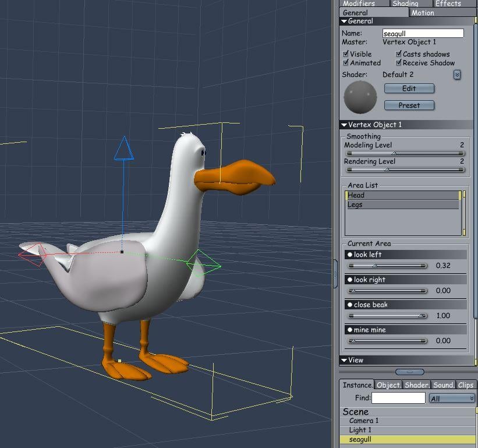Click the Name field containing seagull
The image size is (478, 448).
tap(423, 33)
